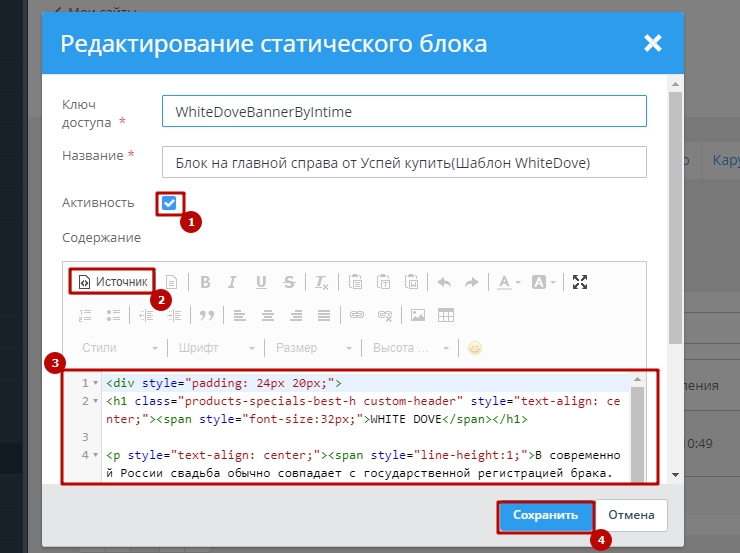Collapse code line 1 fold arrow
This screenshot has width=740, height=553.
[x=95, y=383]
